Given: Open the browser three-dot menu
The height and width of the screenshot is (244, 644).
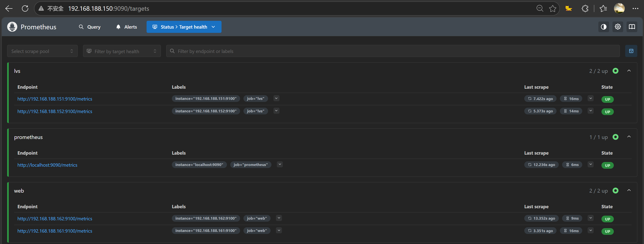Looking at the screenshot, I should tap(635, 8).
